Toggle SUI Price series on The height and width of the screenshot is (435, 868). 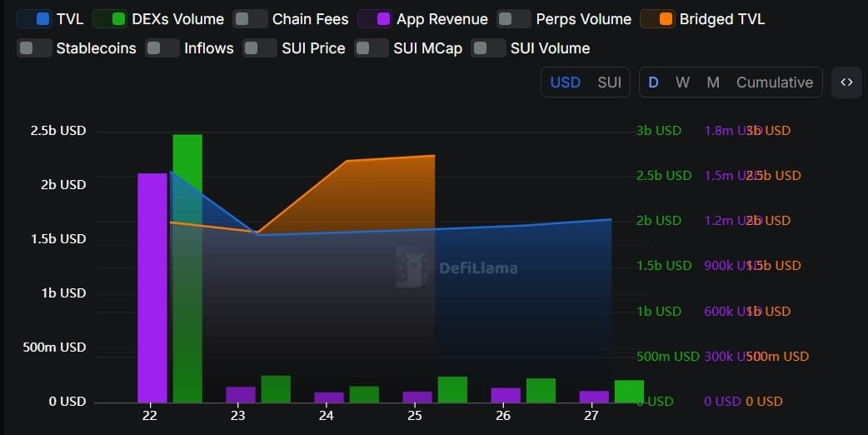pos(260,48)
